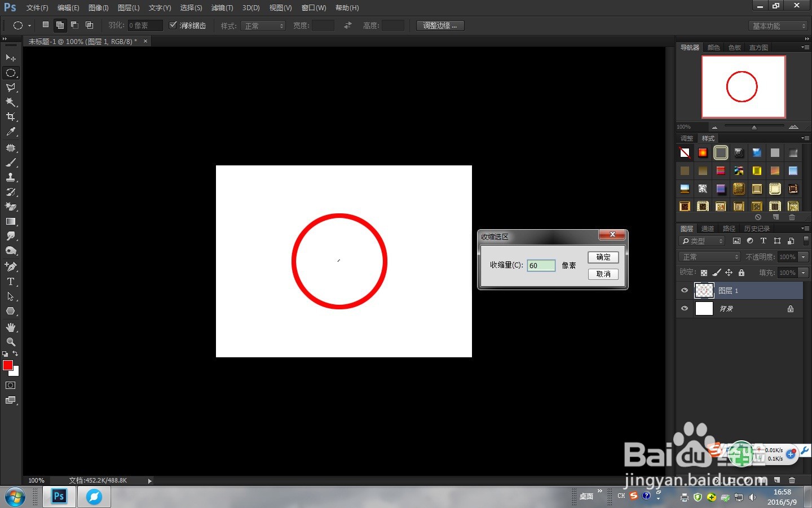
Task: Open the style (样式) dropdown
Action: pyautogui.click(x=263, y=26)
